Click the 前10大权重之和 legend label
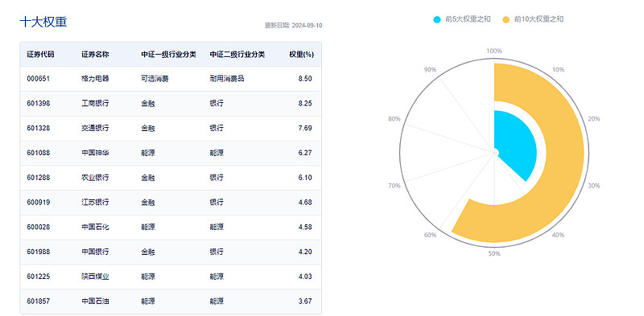644x316 pixels. click(539, 19)
